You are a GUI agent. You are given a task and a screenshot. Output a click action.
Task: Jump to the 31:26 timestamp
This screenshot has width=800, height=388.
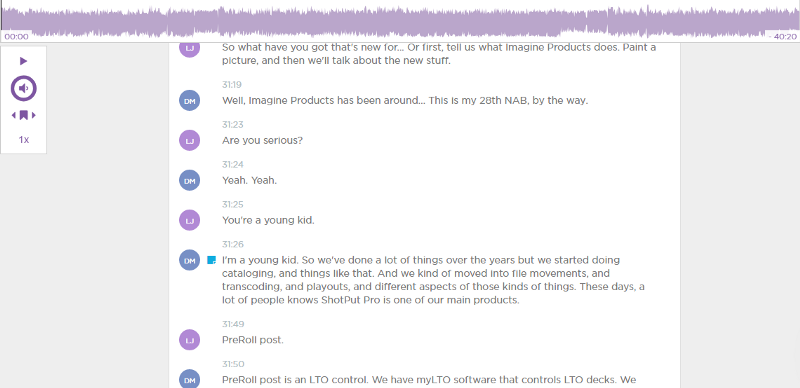coord(233,244)
